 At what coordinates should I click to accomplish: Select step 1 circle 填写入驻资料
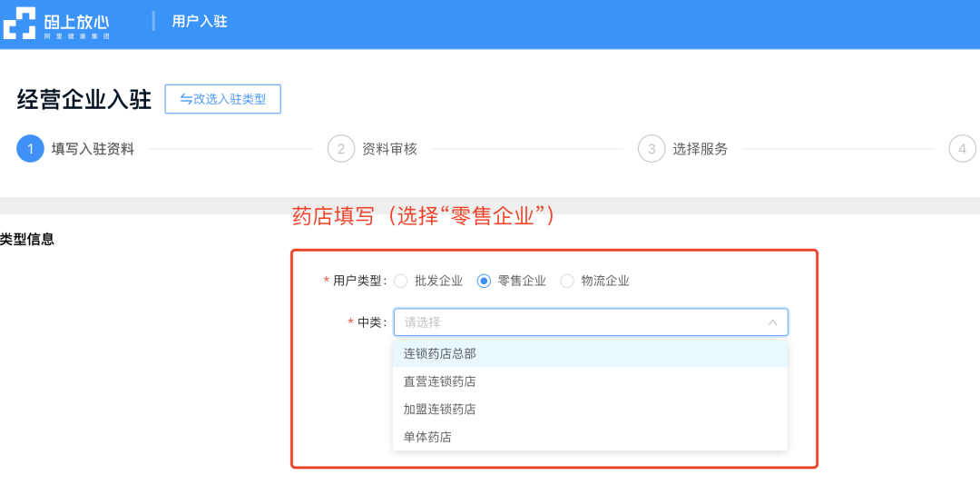coord(30,149)
